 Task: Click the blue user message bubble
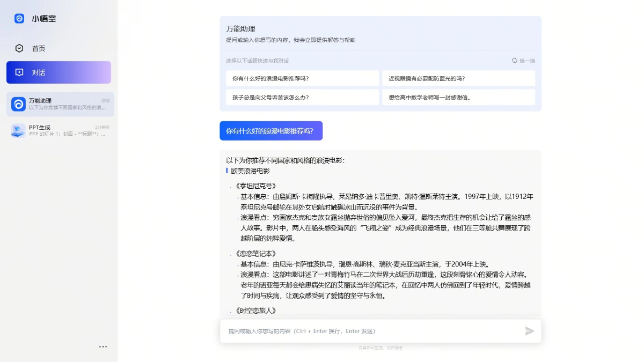(x=270, y=131)
